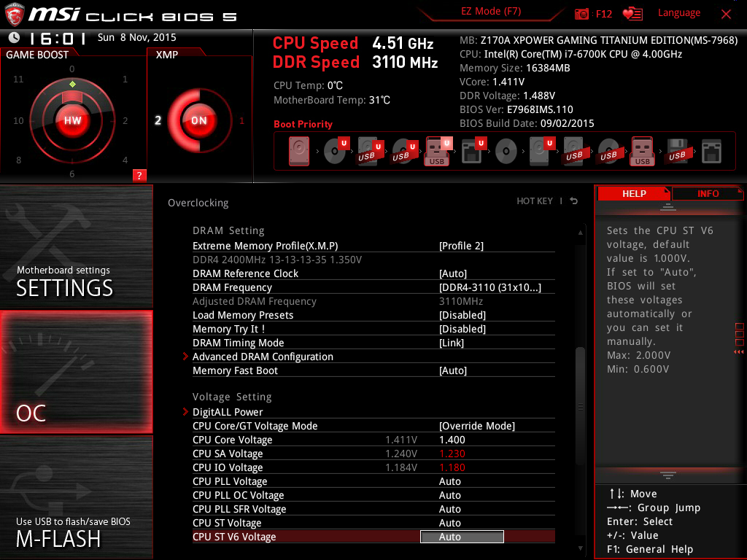The image size is (747, 560).
Task: Select the UEFI hard disk boot icon
Action: [x=542, y=152]
